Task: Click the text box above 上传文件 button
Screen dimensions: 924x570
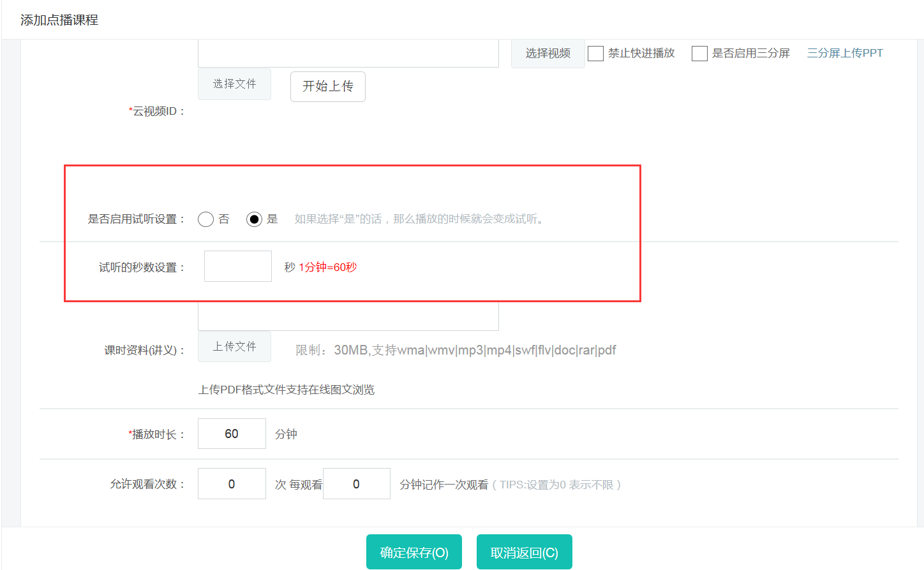Action: (x=348, y=317)
